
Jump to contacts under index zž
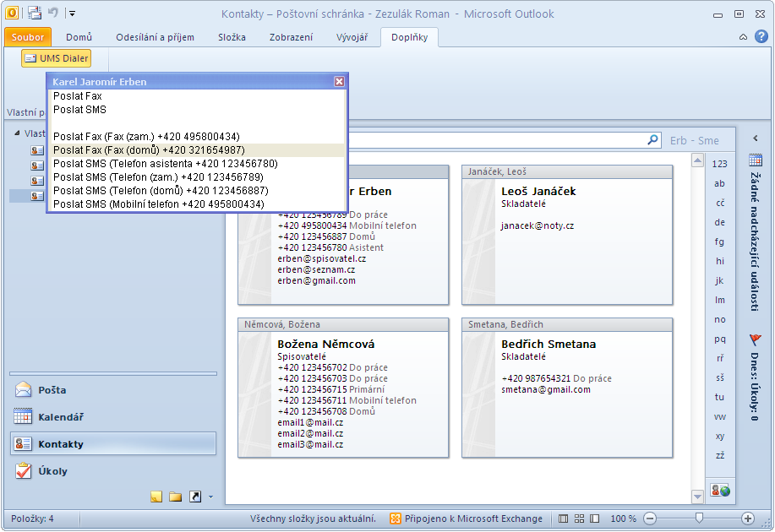tap(720, 455)
